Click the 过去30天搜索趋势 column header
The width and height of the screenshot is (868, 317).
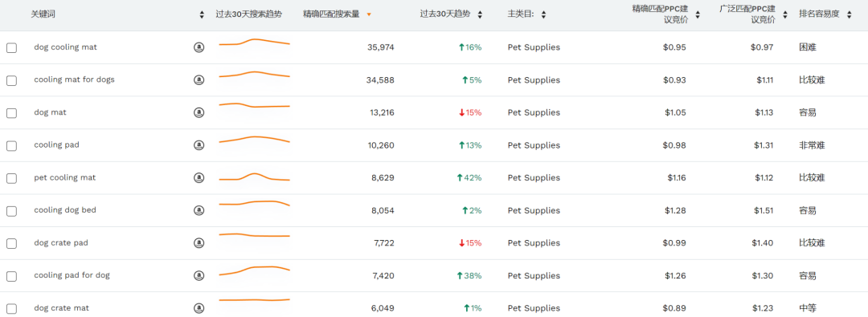(248, 14)
